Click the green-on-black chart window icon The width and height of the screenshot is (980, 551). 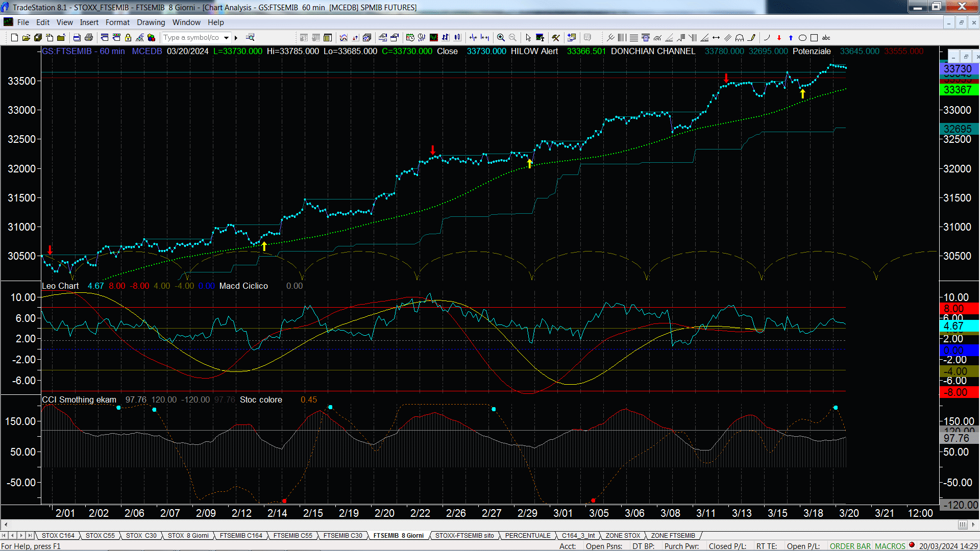click(x=434, y=38)
